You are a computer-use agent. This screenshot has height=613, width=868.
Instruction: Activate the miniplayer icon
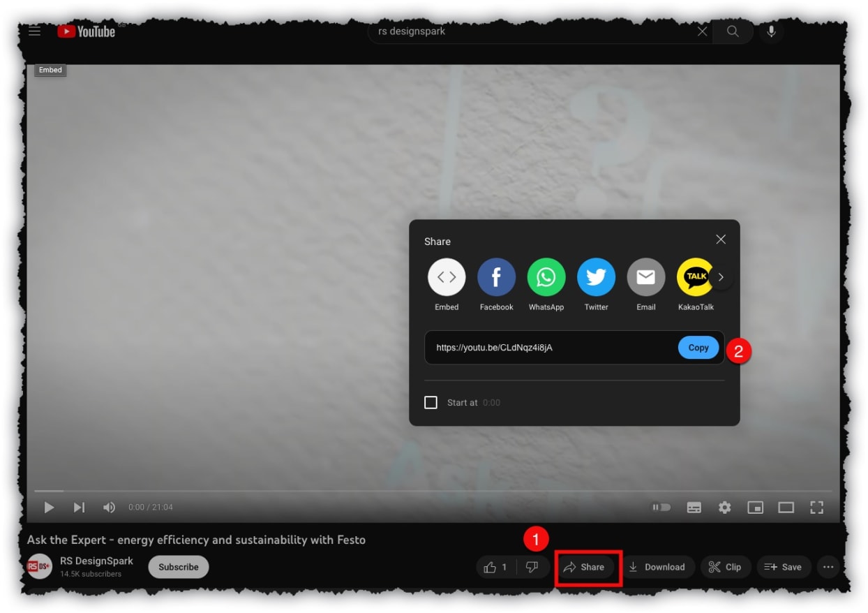pos(755,508)
